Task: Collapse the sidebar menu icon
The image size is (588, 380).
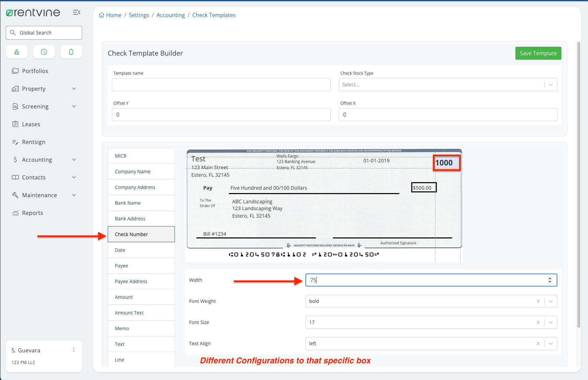Action: tap(77, 12)
